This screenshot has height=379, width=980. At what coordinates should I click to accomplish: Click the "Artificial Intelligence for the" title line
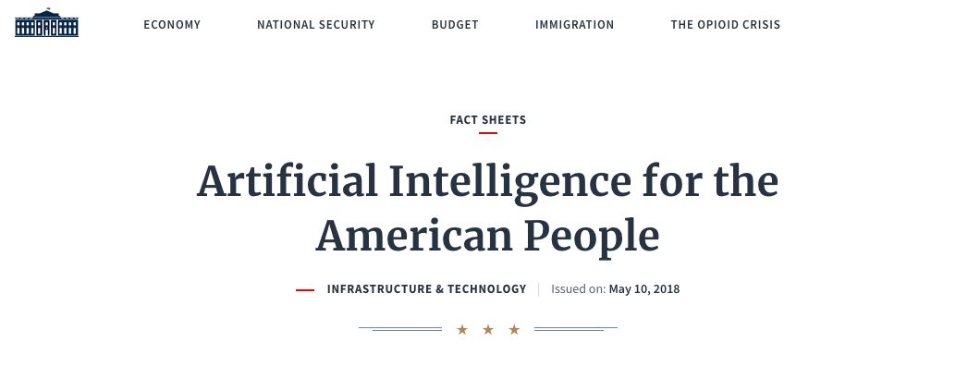pyautogui.click(x=488, y=181)
